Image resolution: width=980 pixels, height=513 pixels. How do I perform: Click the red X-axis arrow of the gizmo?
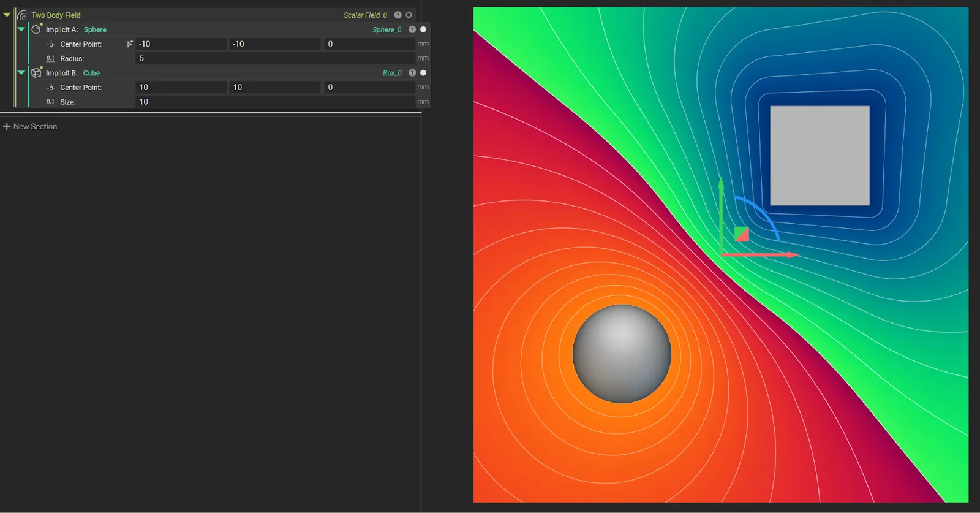tap(761, 254)
